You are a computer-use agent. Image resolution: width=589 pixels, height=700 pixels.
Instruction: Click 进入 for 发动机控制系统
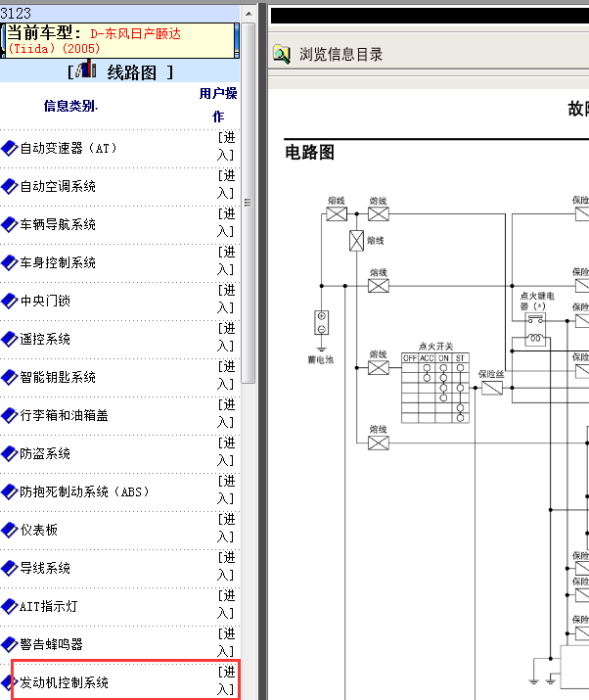226,680
